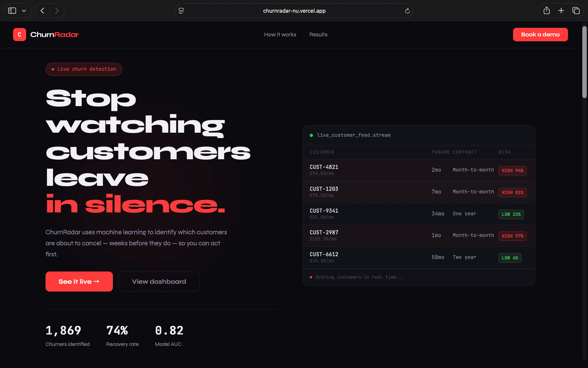
Task: Toggle the Safari sidebar icon
Action: click(12, 11)
